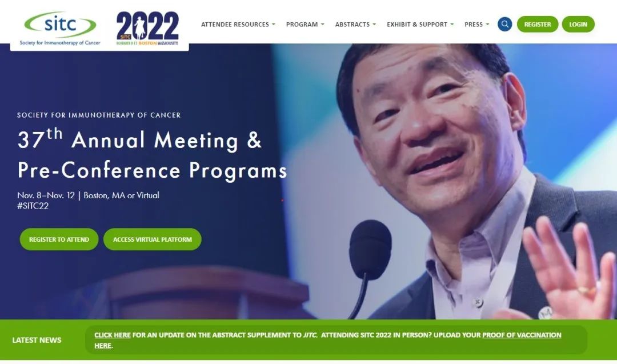
Task: Follow the Click Here abstract supplement link
Action: tap(113, 335)
